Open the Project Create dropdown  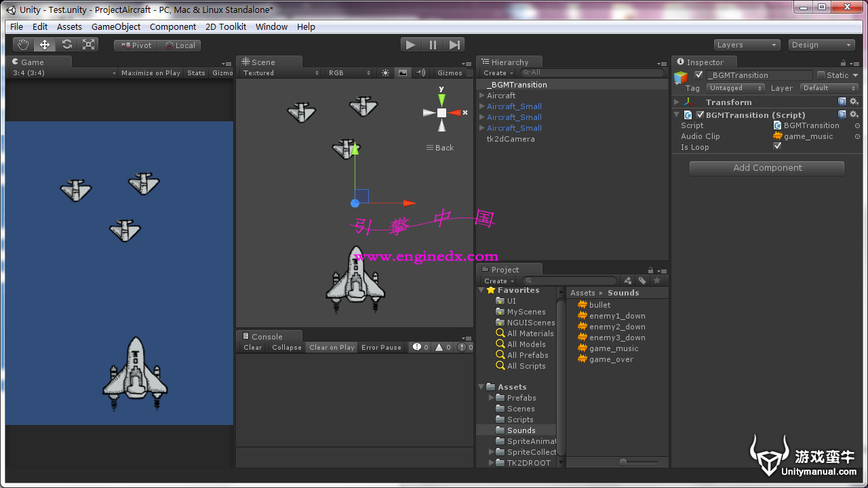(498, 281)
